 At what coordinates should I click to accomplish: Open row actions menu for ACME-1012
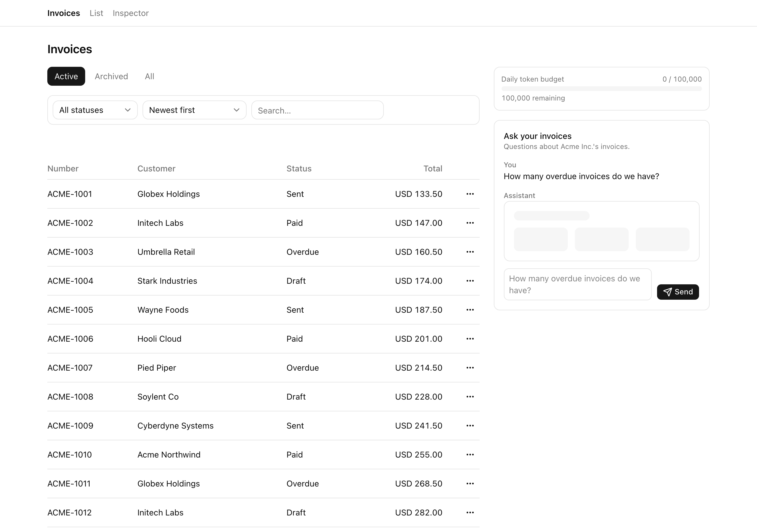coord(470,513)
